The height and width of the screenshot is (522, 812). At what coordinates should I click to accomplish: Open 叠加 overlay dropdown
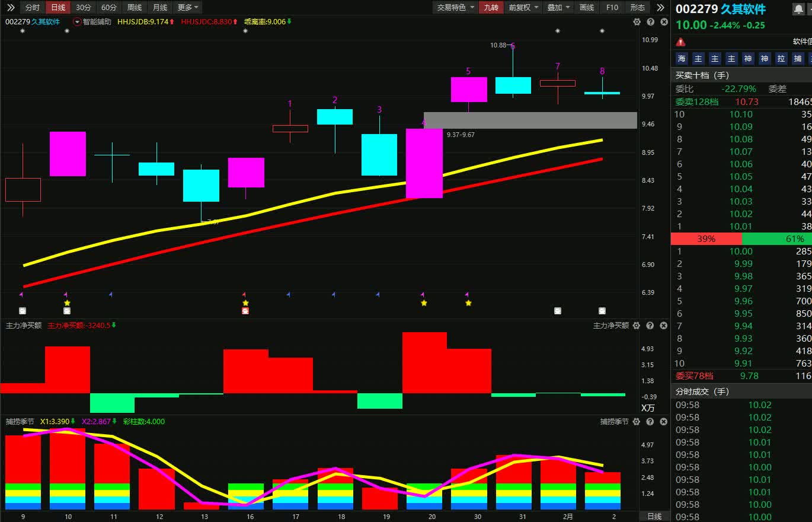pyautogui.click(x=558, y=8)
